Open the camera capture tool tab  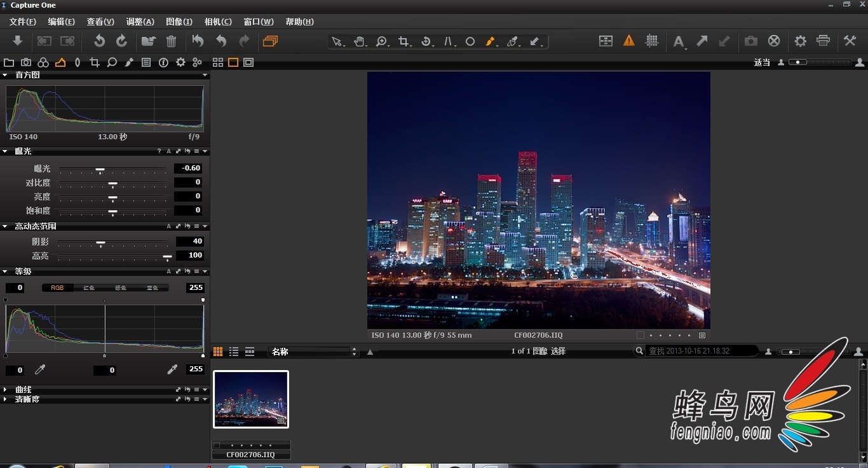26,62
